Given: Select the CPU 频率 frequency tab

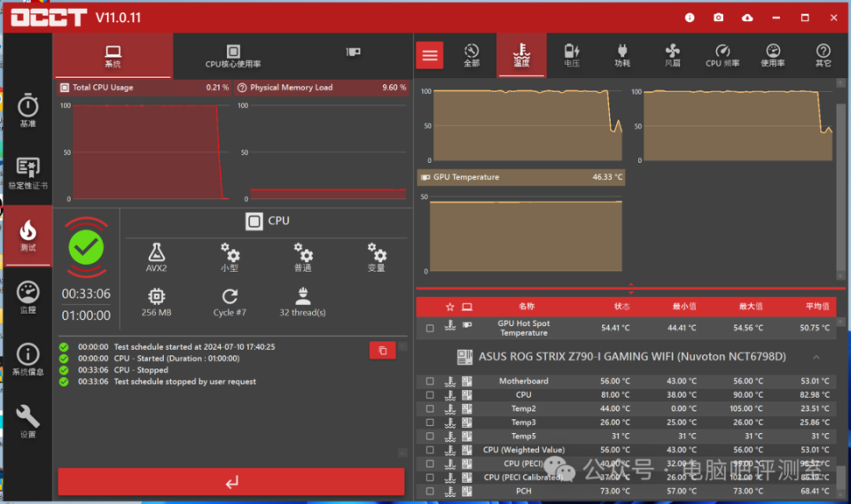Looking at the screenshot, I should (x=722, y=55).
